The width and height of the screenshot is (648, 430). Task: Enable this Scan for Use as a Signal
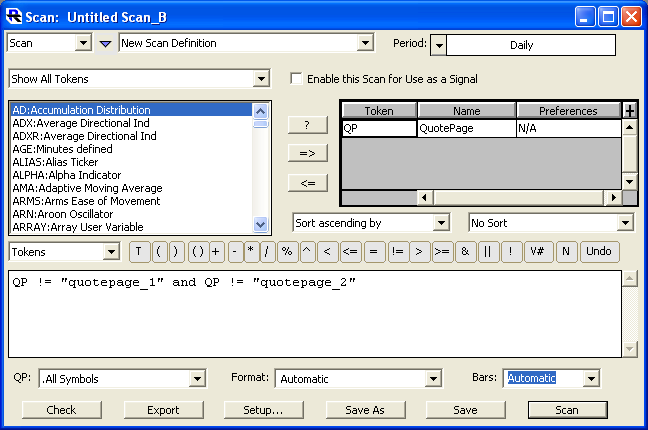pyautogui.click(x=296, y=79)
